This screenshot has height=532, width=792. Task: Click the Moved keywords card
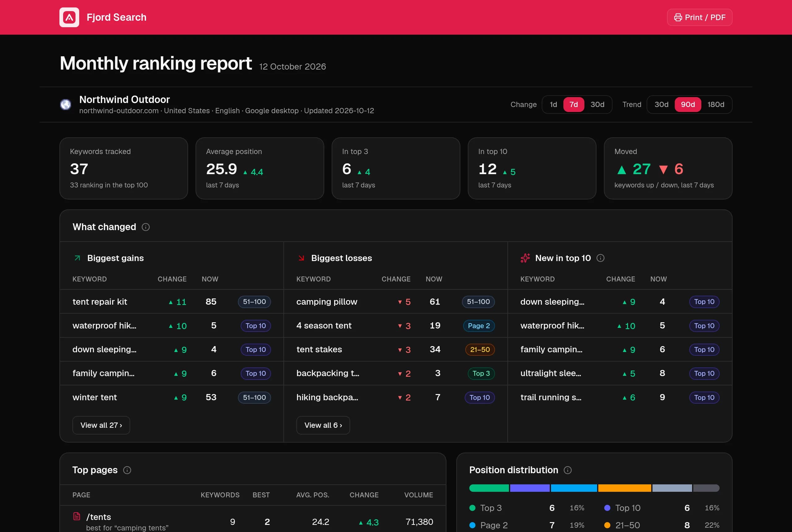(x=668, y=168)
